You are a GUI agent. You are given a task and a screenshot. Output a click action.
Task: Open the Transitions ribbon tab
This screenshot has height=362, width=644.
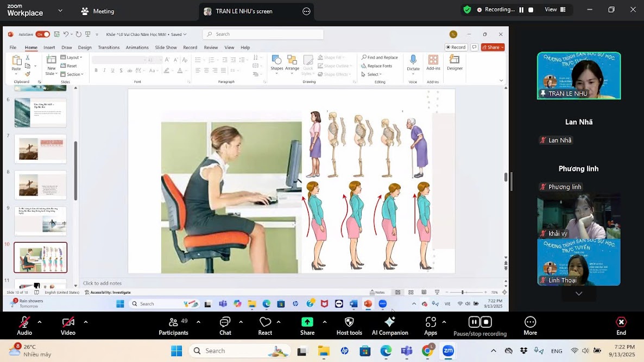(x=109, y=48)
